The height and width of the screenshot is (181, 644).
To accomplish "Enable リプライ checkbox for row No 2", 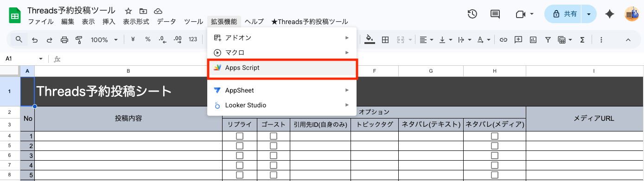I will click(x=240, y=146).
